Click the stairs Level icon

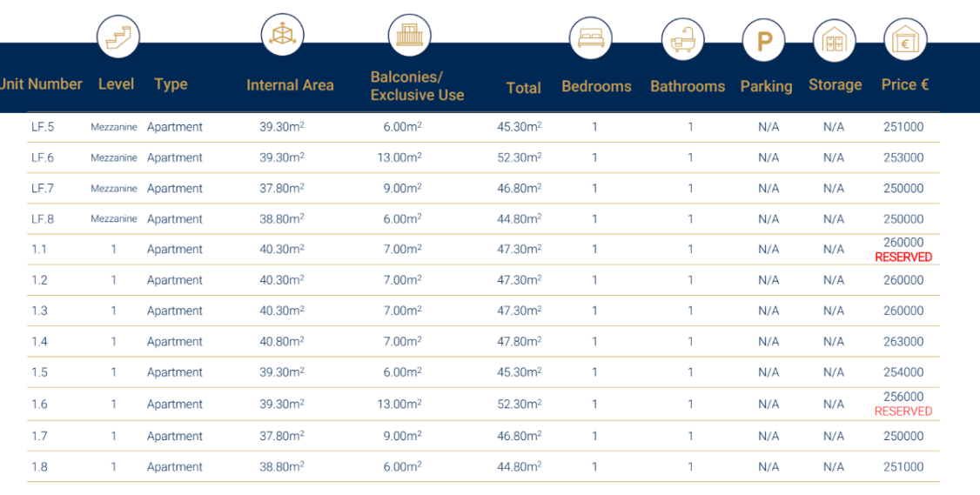(117, 37)
